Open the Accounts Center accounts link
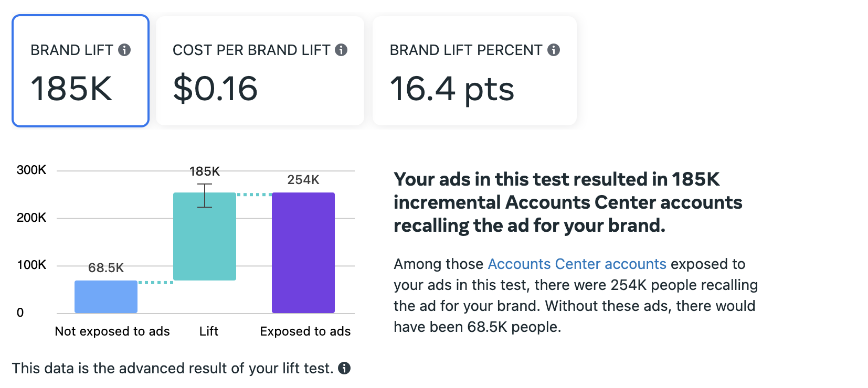 pos(577,264)
